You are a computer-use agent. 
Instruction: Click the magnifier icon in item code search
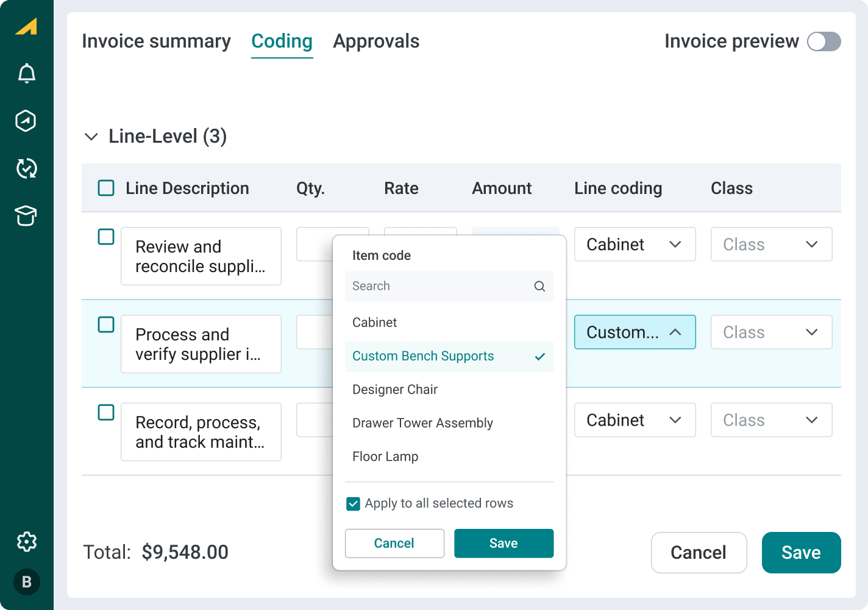[x=539, y=286]
